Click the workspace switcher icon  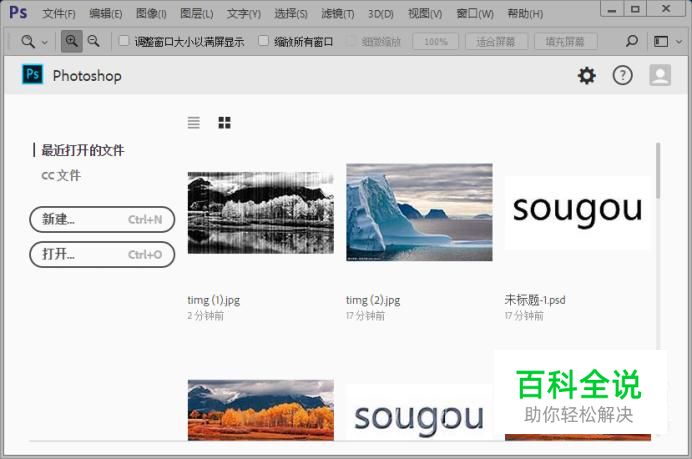(661, 41)
